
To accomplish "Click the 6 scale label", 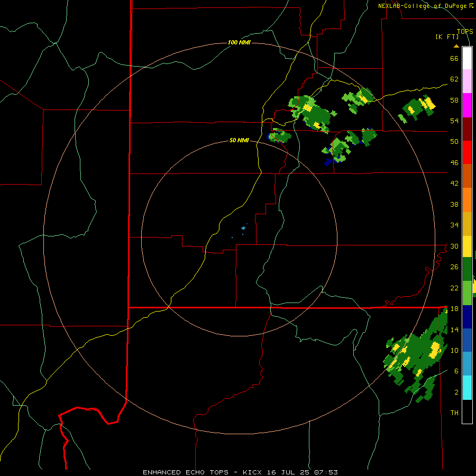I will point(456,371).
